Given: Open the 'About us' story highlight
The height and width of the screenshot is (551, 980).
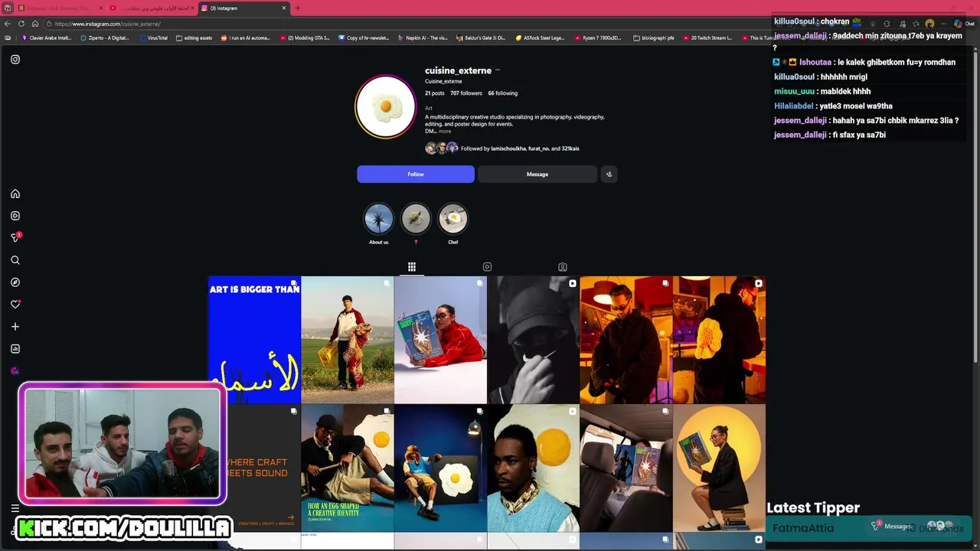Looking at the screenshot, I should point(379,219).
